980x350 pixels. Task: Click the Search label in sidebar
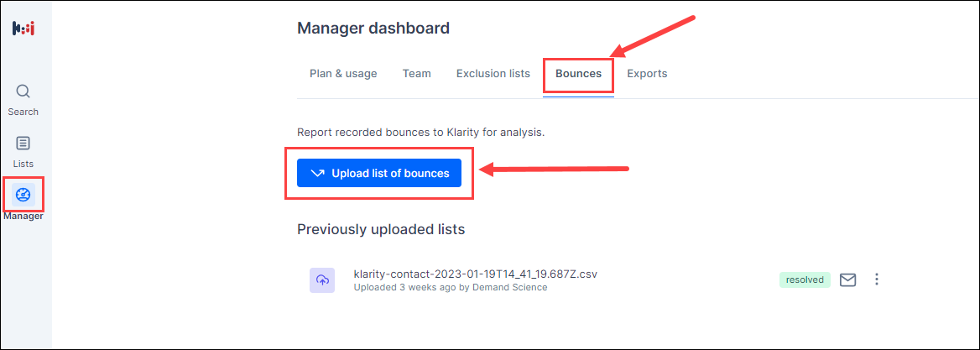tap(23, 112)
